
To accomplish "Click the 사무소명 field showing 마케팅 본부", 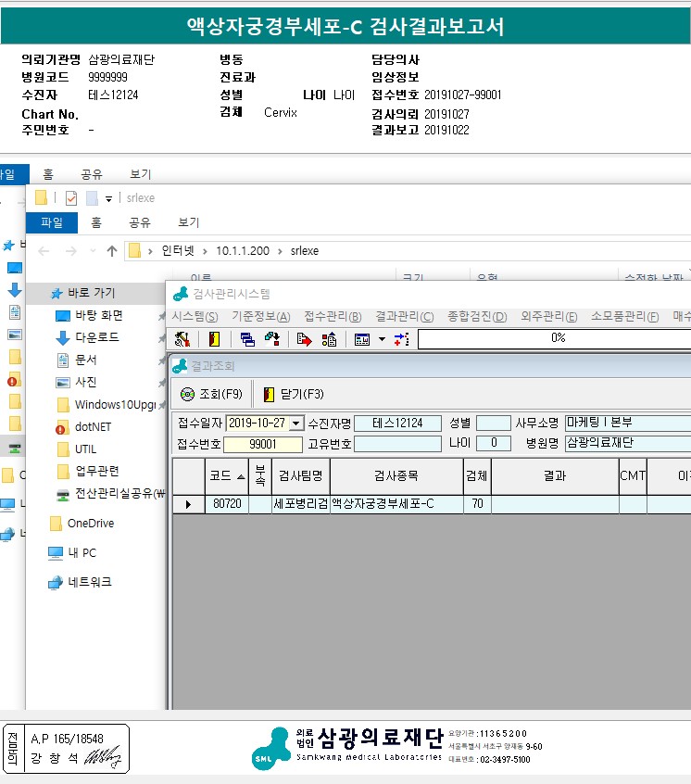I will pyautogui.click(x=628, y=423).
